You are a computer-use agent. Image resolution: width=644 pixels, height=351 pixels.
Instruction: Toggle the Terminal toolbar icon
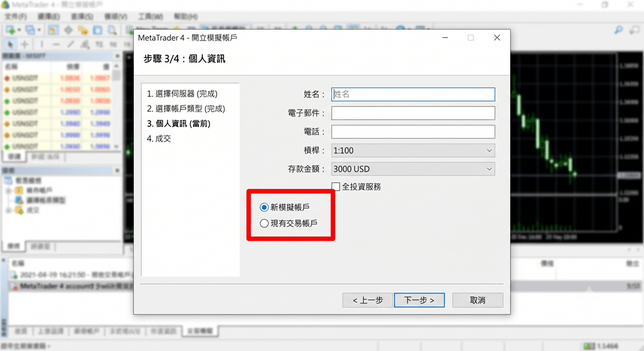tap(98, 30)
